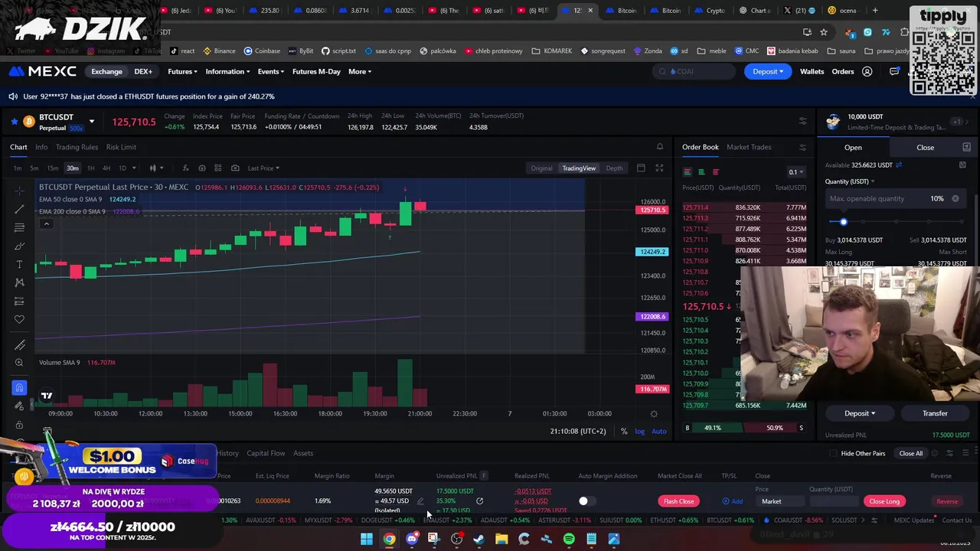This screenshot has height=551, width=980.
Task: Toggle percent scale on chart
Action: (624, 432)
